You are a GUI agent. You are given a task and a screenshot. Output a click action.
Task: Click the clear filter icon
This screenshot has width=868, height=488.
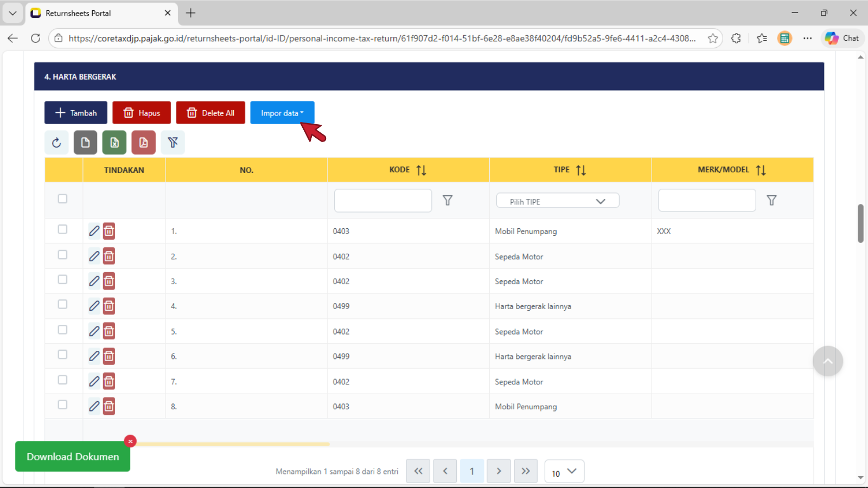pyautogui.click(x=173, y=143)
